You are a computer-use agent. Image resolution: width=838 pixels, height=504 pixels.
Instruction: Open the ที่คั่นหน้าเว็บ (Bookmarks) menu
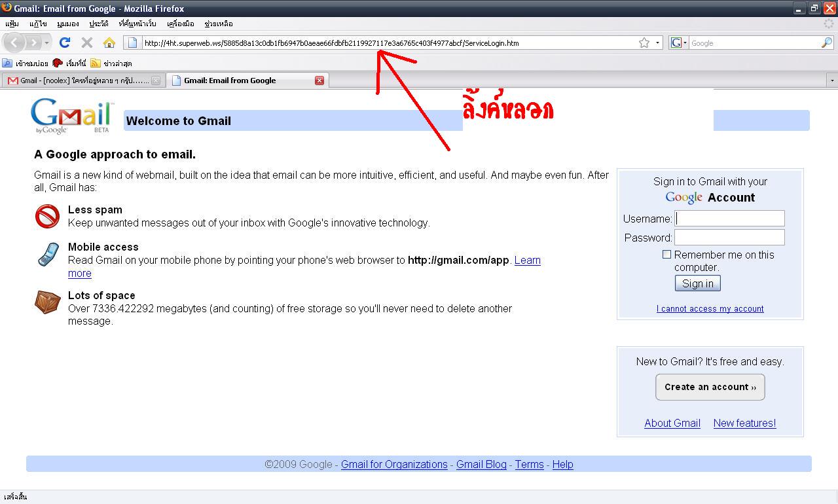(137, 24)
